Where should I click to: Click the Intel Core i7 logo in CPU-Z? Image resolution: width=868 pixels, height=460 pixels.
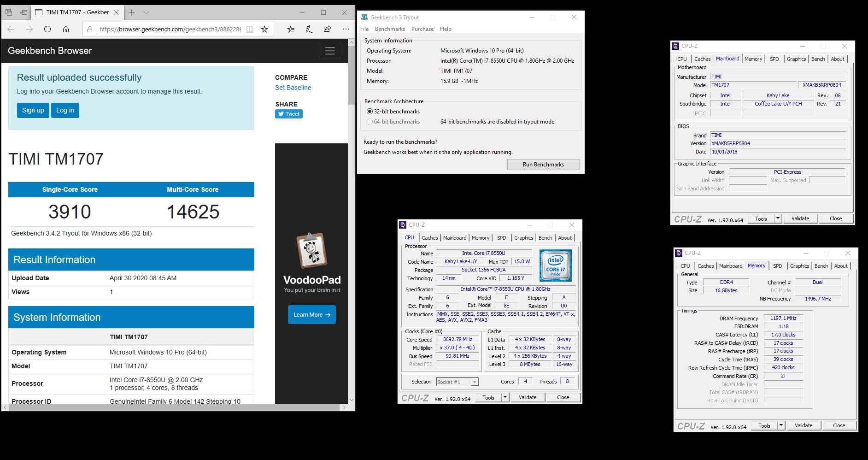click(x=556, y=265)
